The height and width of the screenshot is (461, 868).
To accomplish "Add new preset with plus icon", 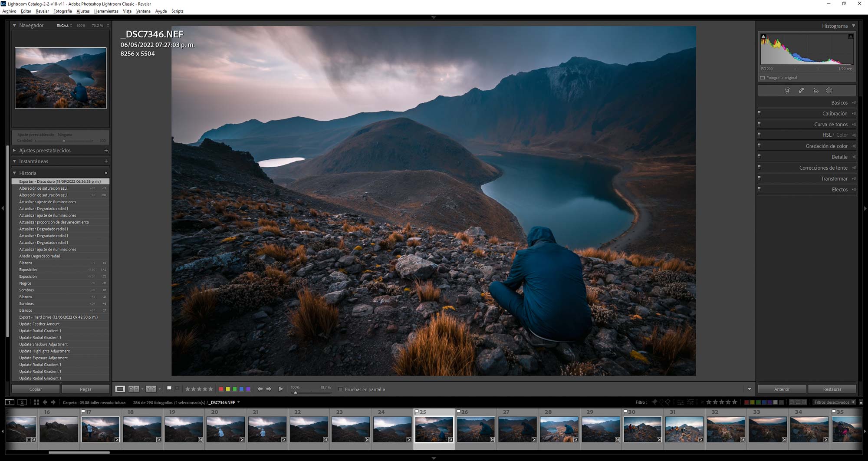I will tap(106, 151).
